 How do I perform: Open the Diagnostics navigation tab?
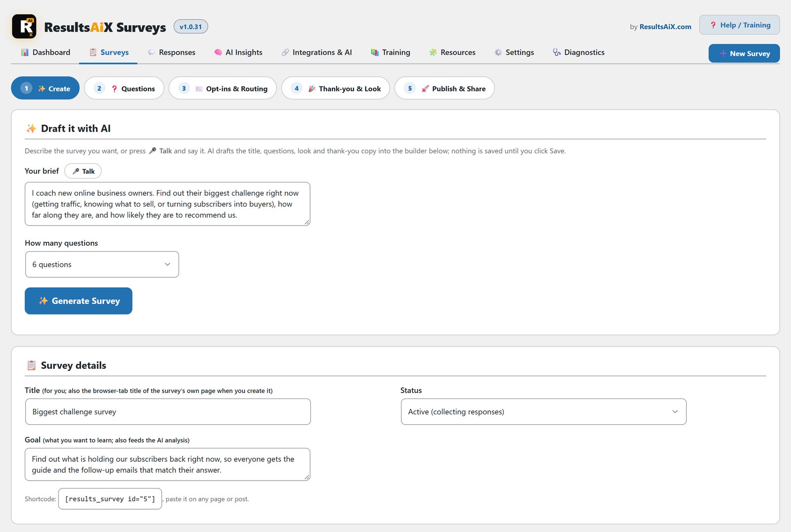(x=579, y=52)
